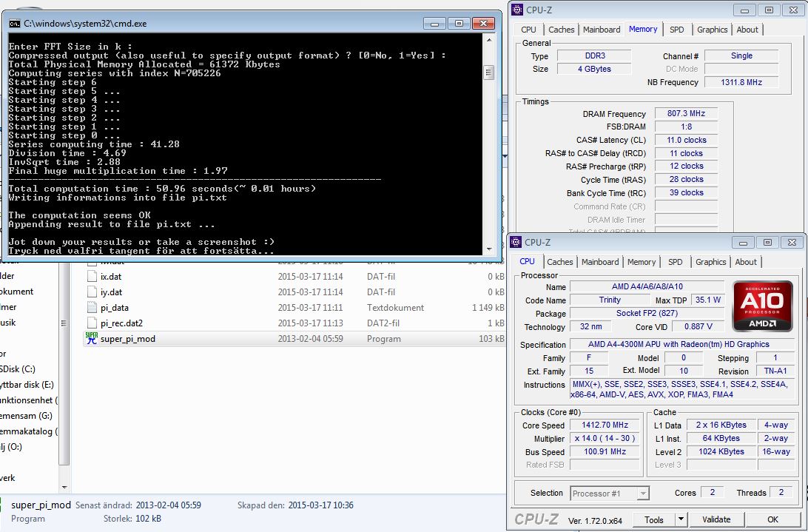Screen dimensions: 808x532
Task: Click the DRAM Frequency value 807.3 MHz
Action: click(686, 113)
